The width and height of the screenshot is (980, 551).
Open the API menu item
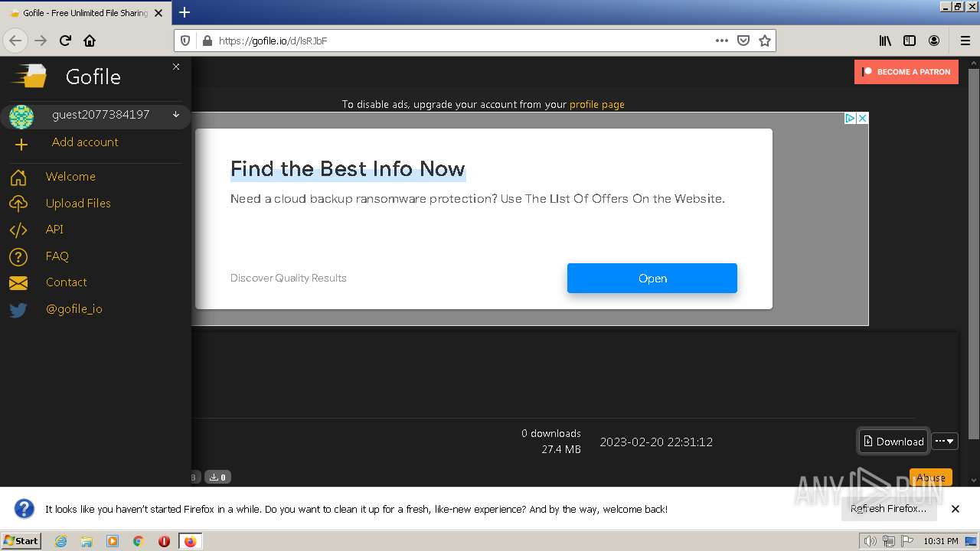[54, 230]
